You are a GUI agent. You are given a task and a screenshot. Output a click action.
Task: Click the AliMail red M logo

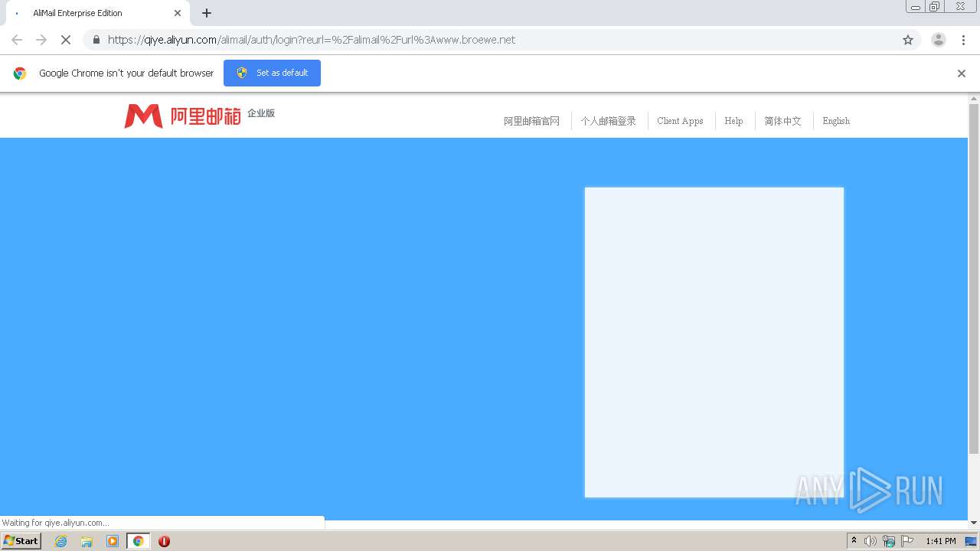pos(143,116)
